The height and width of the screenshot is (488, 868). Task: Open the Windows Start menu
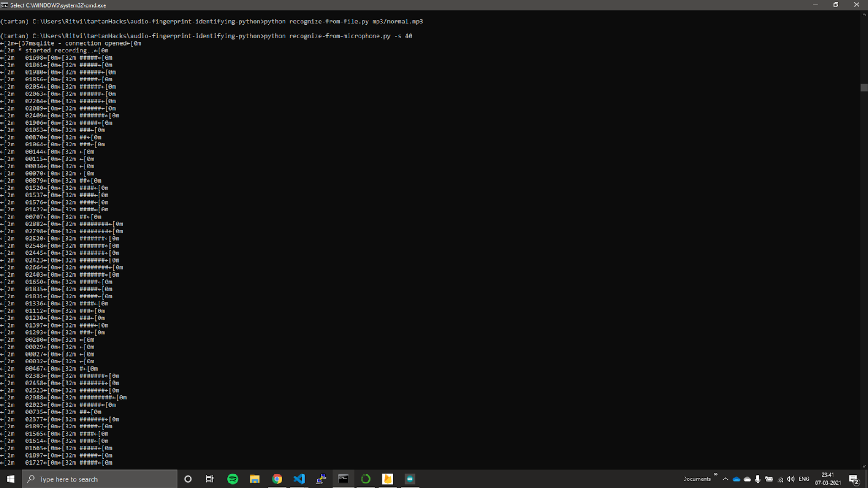(x=11, y=479)
